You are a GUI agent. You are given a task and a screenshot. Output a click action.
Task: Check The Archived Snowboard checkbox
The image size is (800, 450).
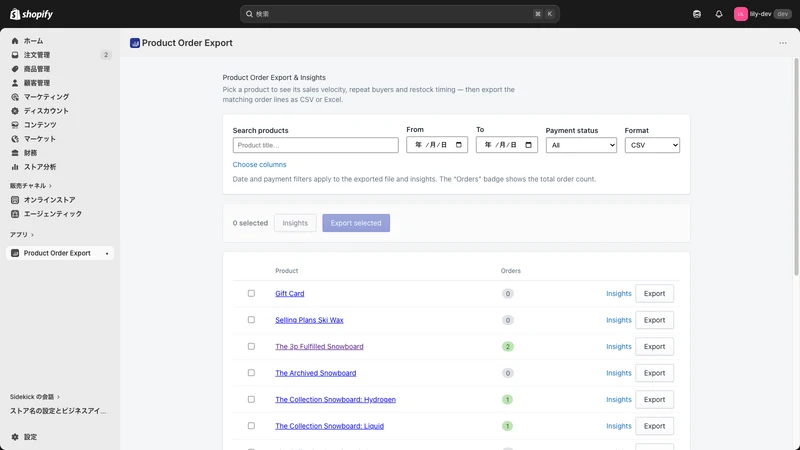(x=251, y=373)
